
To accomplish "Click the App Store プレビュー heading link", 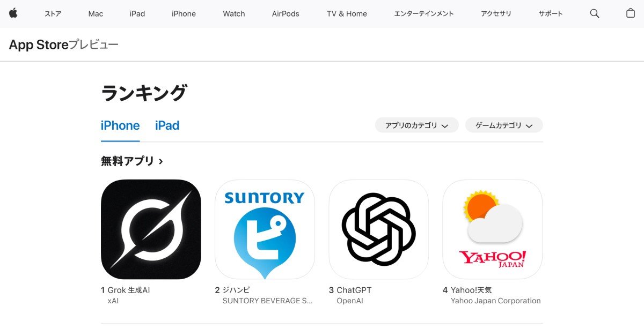I will click(63, 45).
